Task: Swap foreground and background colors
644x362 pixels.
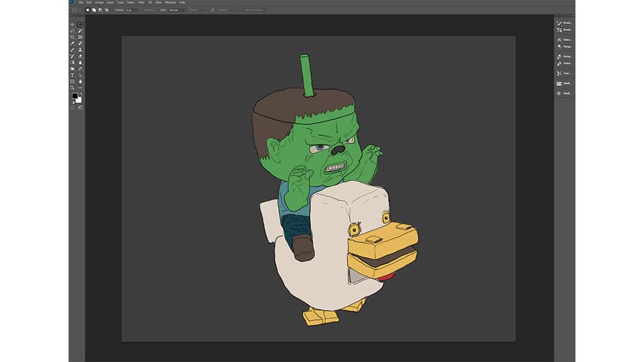Action: click(x=81, y=94)
